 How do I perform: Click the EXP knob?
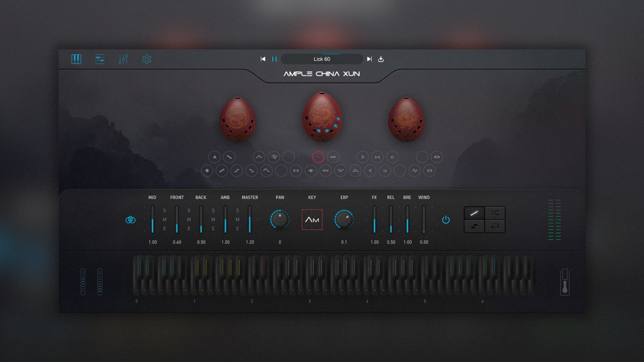344,220
